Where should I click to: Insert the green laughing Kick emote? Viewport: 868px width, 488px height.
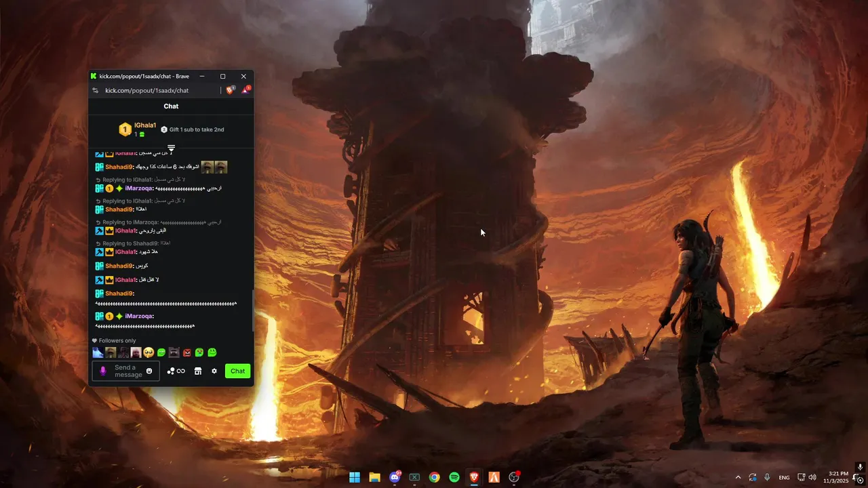161,352
